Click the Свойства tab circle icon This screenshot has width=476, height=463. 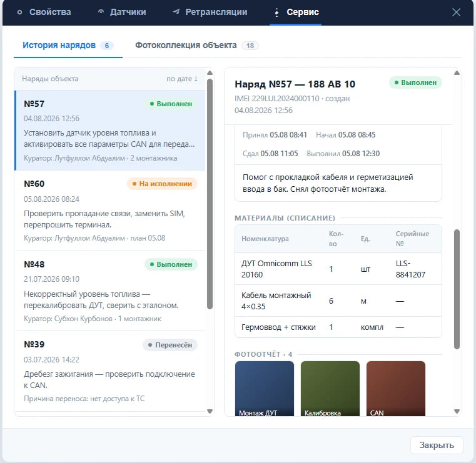20,12
